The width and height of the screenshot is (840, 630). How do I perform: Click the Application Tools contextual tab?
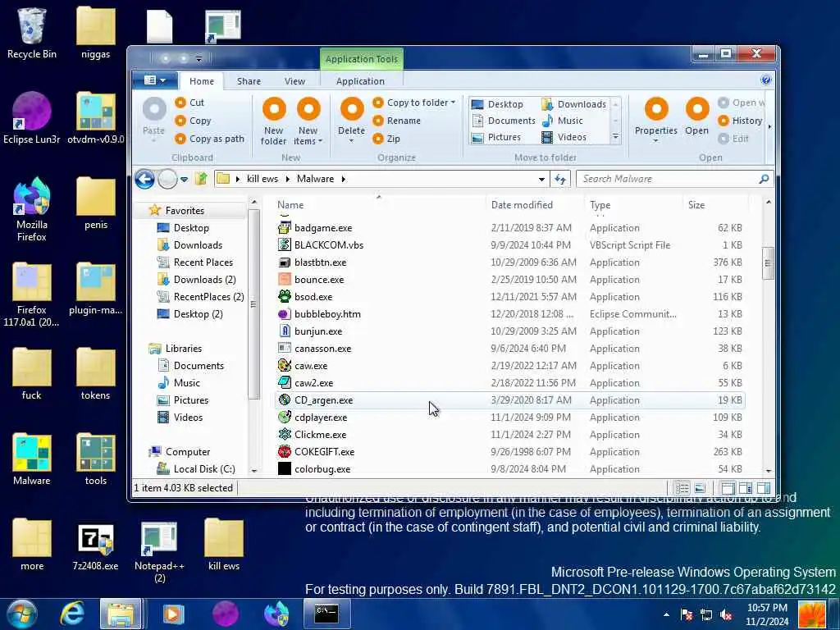[x=362, y=59]
